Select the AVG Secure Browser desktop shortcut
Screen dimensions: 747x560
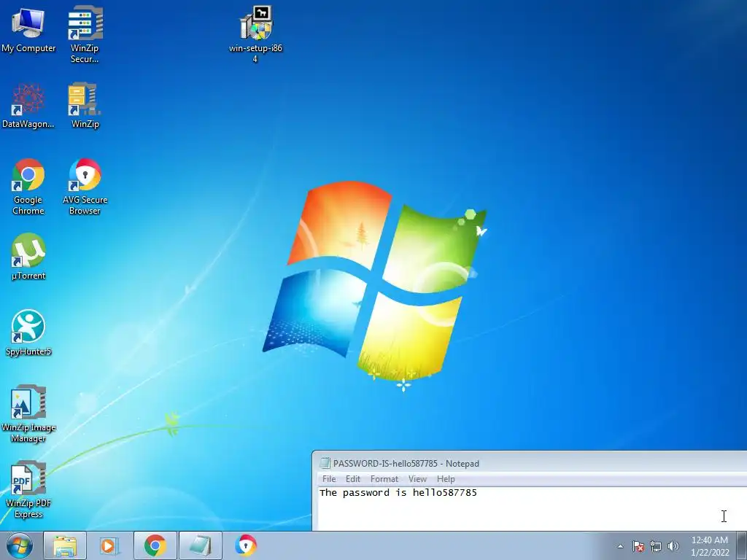(x=85, y=187)
